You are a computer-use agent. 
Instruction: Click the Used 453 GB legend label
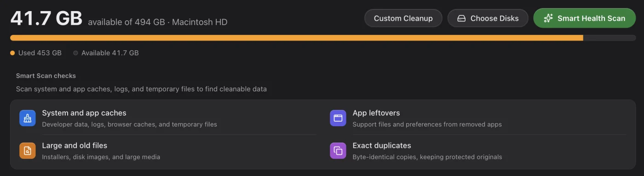(x=40, y=53)
